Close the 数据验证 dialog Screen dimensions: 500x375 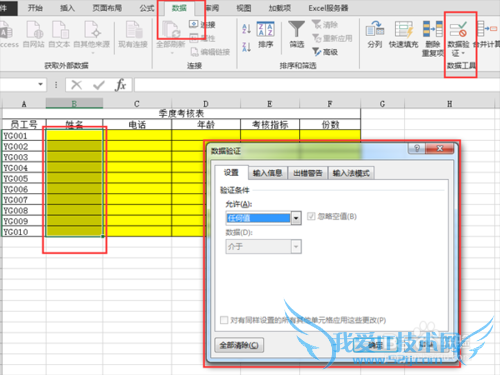[x=439, y=148]
